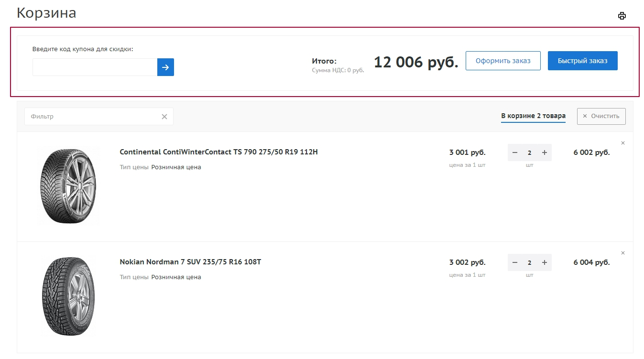Empty the cart with the Очистить button

coord(601,116)
